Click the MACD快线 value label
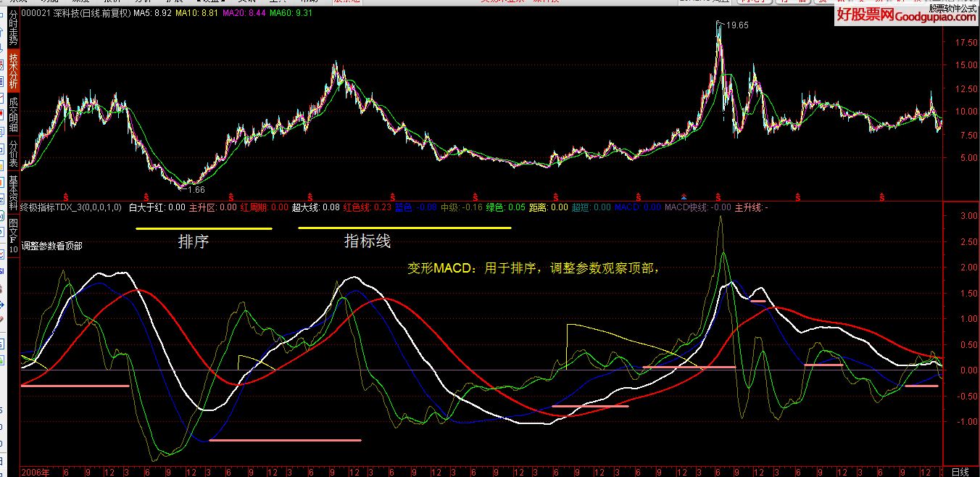 [698, 207]
